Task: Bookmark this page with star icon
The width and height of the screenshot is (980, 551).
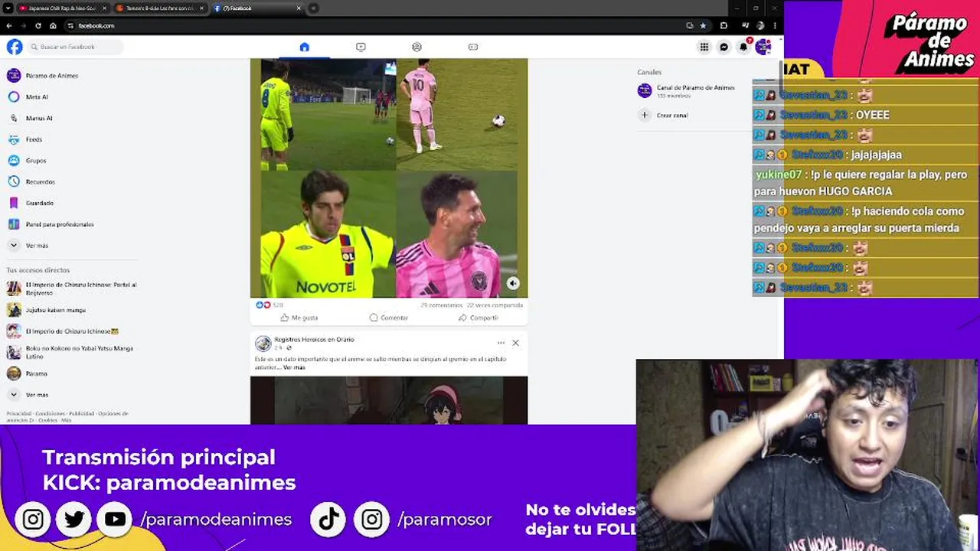Action: click(x=703, y=25)
